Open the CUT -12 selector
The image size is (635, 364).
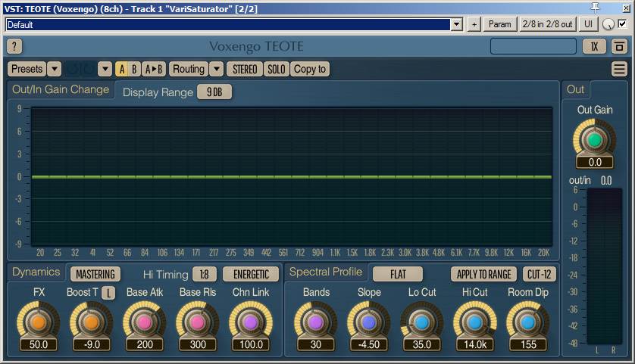(x=539, y=275)
